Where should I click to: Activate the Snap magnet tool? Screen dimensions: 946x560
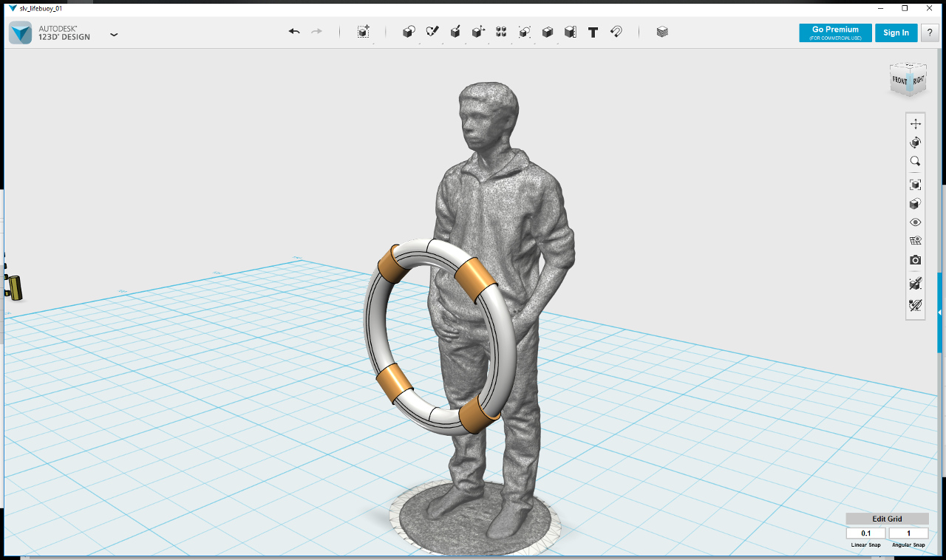click(616, 32)
